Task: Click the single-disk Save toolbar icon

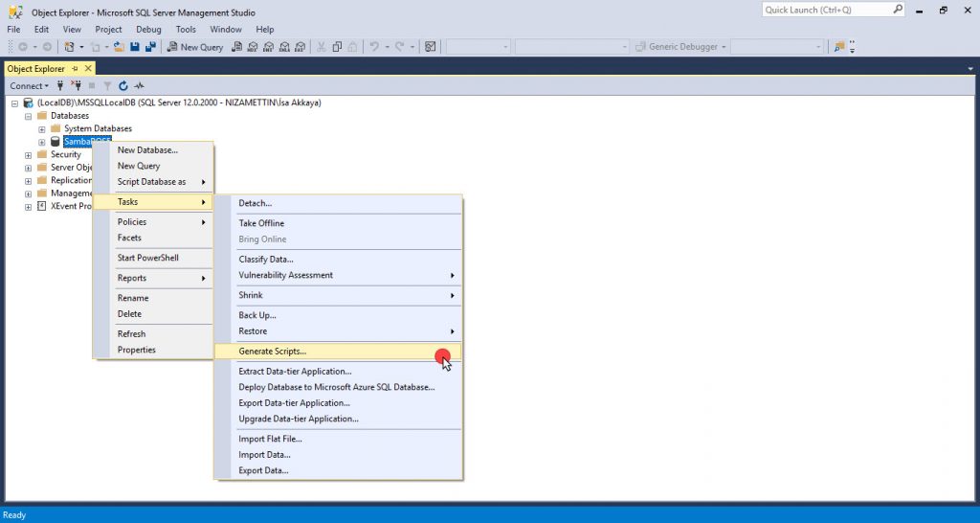Action: coord(134,47)
